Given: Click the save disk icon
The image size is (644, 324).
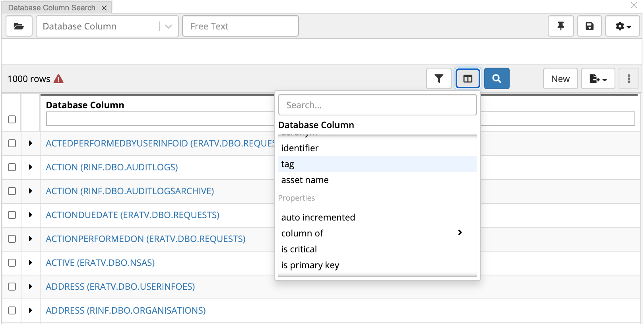Looking at the screenshot, I should pos(589,26).
